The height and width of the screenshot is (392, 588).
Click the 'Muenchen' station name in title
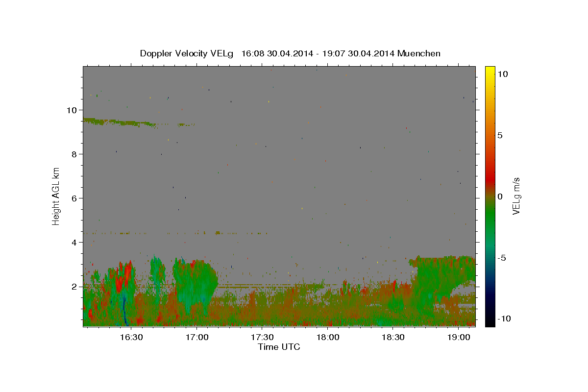419,53
